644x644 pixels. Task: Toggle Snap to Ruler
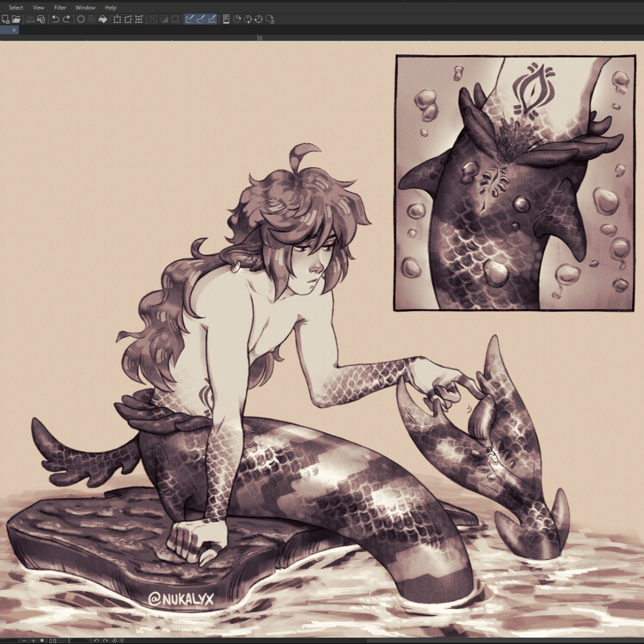190,19
